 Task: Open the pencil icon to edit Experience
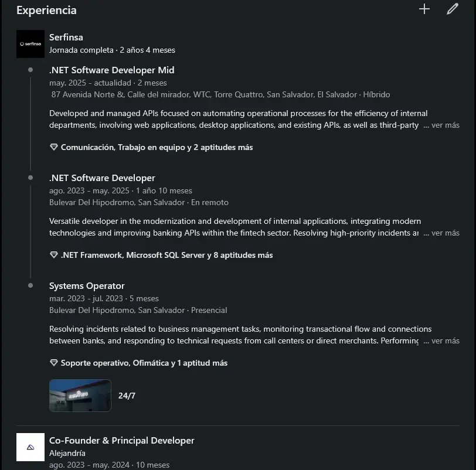(x=452, y=9)
